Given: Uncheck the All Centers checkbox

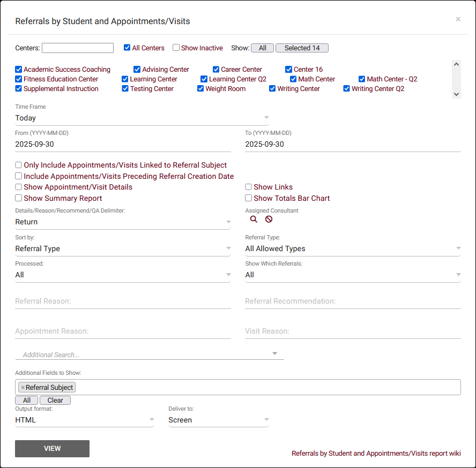Looking at the screenshot, I should [x=127, y=48].
